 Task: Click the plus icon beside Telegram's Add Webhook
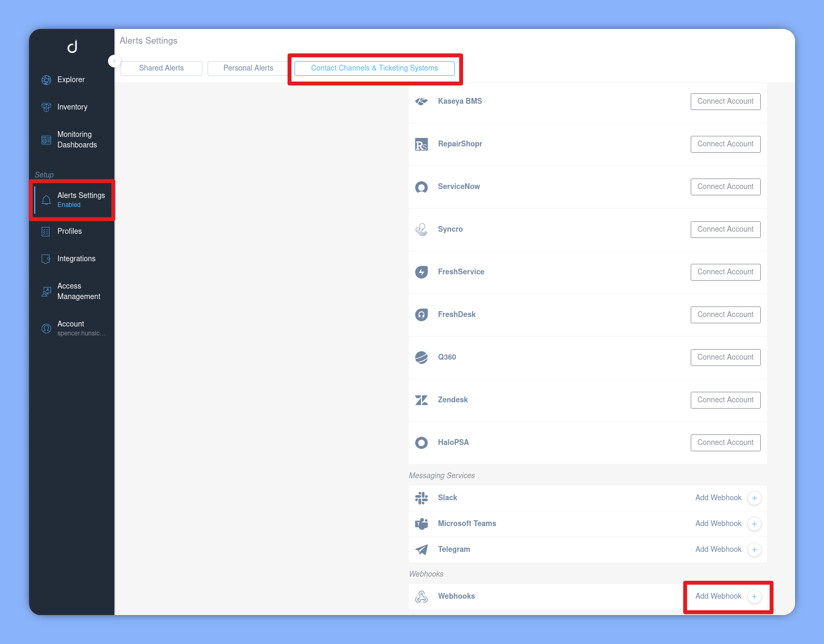coord(754,550)
